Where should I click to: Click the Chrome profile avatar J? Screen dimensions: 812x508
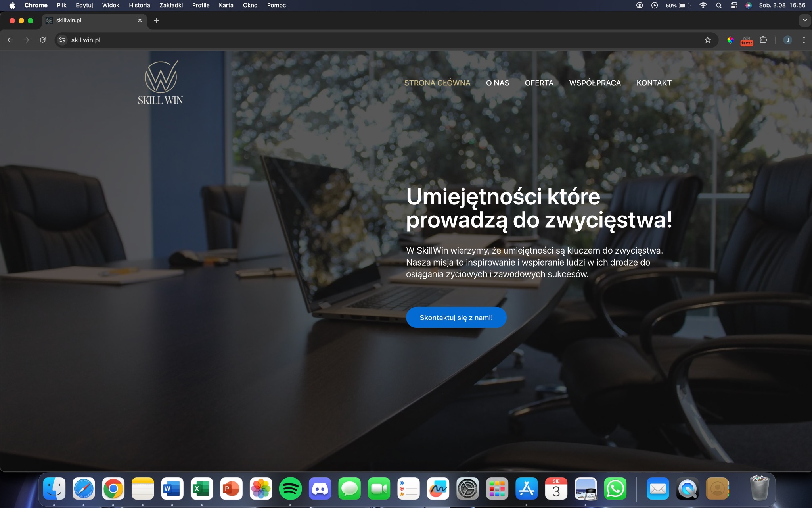(x=787, y=40)
